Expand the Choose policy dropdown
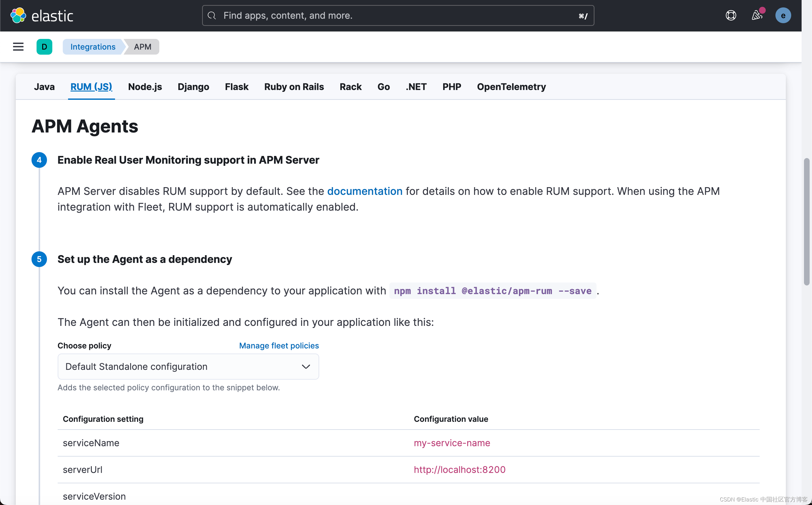The height and width of the screenshot is (505, 812). tap(188, 367)
